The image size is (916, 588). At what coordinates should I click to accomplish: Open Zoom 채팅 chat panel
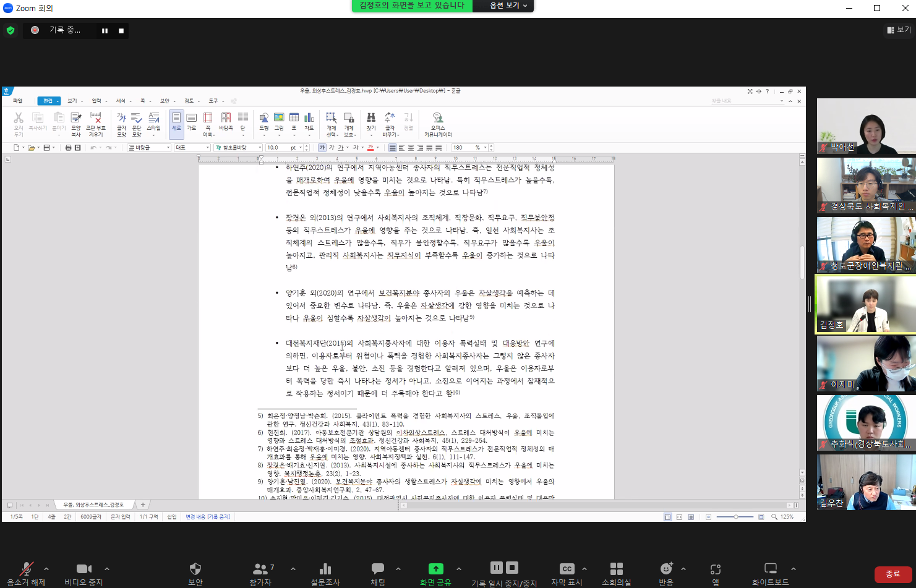(378, 574)
